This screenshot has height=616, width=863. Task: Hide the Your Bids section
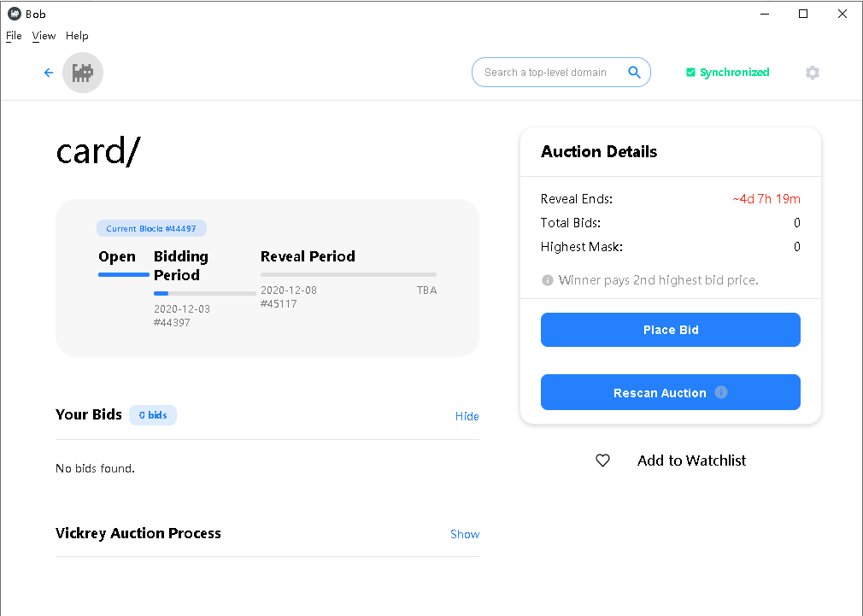click(x=467, y=416)
